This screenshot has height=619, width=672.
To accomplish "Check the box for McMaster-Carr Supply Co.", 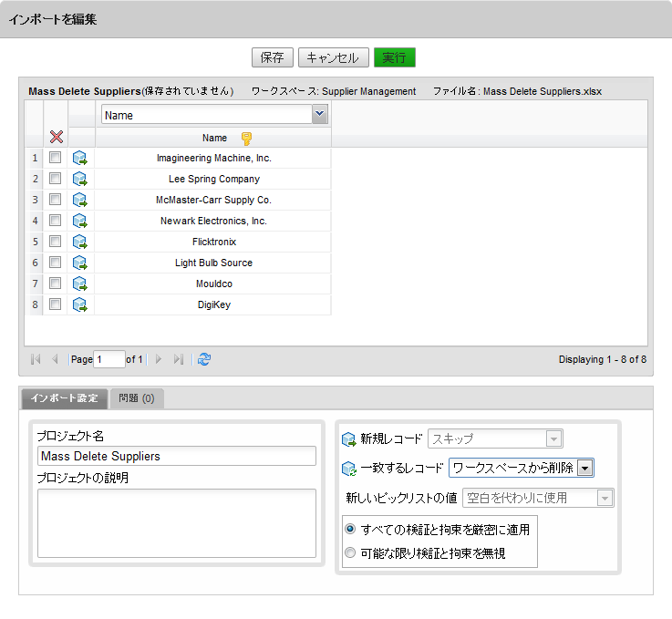I will coord(56,200).
